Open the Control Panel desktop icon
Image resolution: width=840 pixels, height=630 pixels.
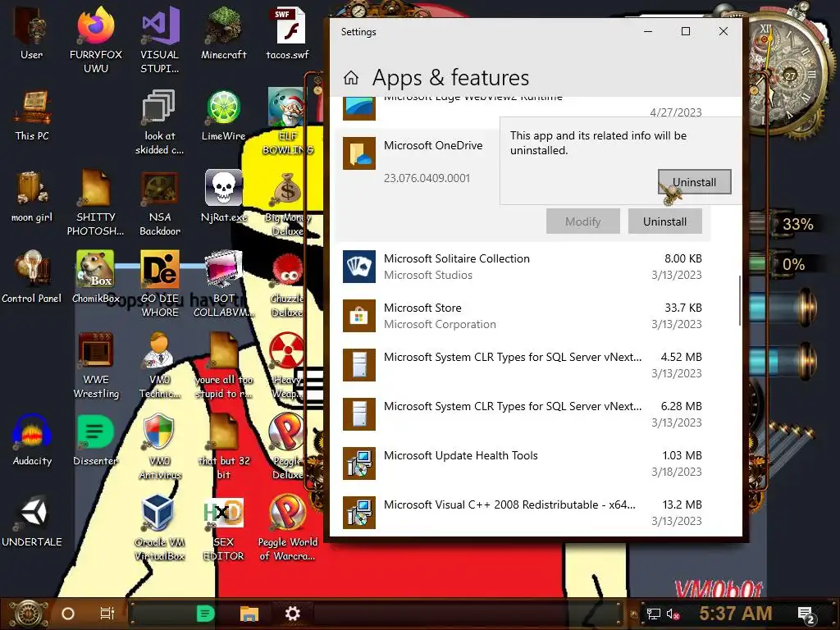(32, 277)
